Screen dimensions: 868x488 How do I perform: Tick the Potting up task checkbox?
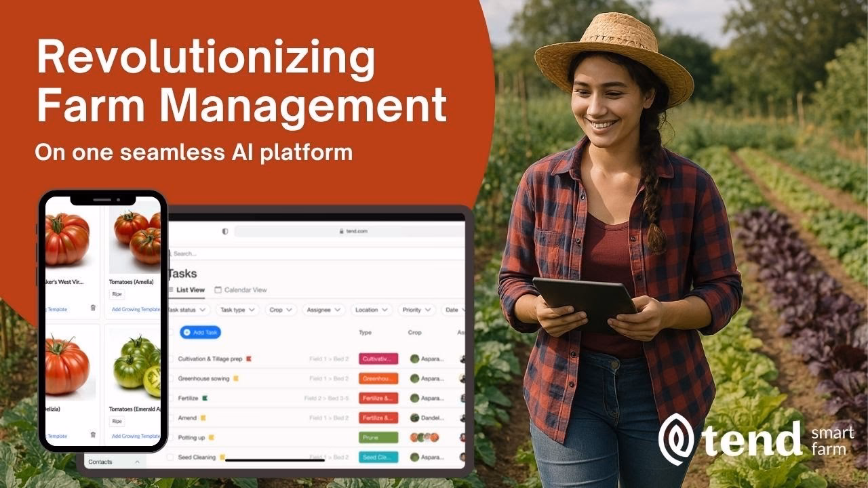[x=170, y=438]
